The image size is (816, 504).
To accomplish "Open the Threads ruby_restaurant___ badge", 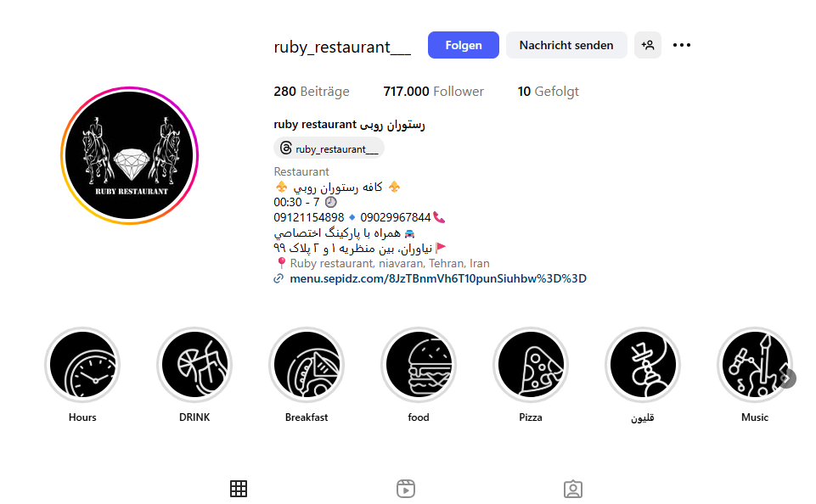I will pyautogui.click(x=329, y=148).
